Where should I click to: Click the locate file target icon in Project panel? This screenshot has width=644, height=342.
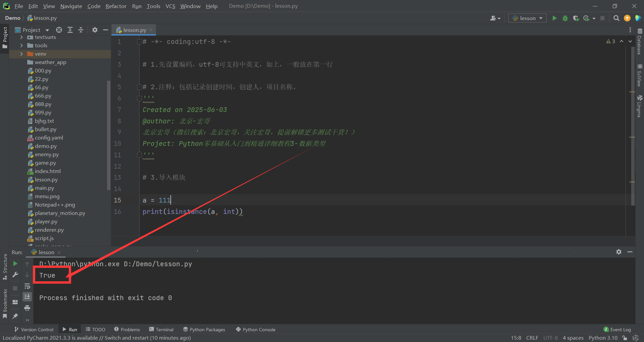coord(59,30)
